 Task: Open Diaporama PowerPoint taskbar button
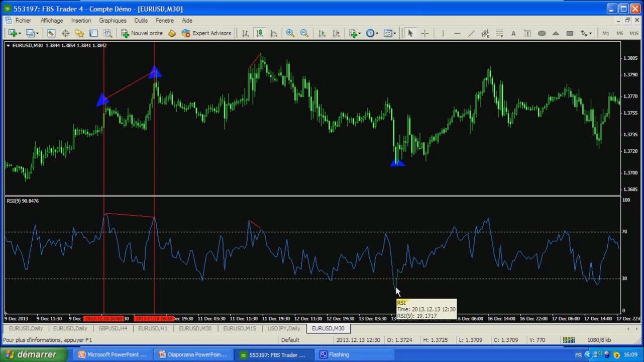(x=193, y=354)
